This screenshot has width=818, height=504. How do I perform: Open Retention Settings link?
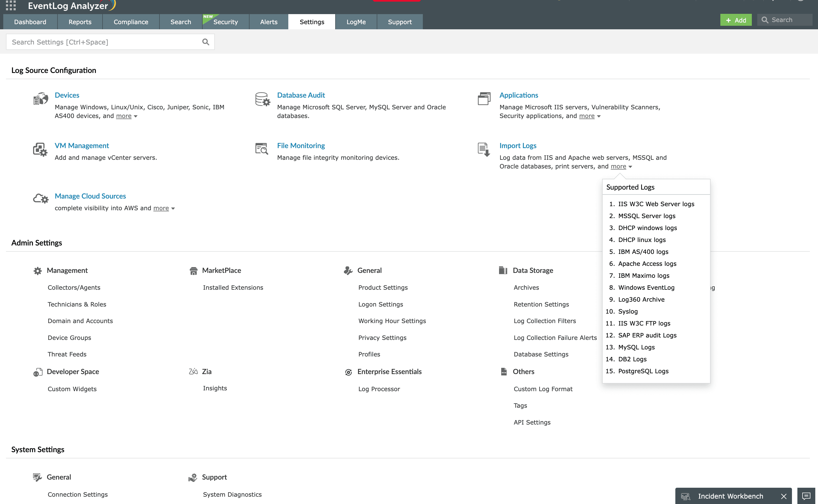pyautogui.click(x=541, y=304)
